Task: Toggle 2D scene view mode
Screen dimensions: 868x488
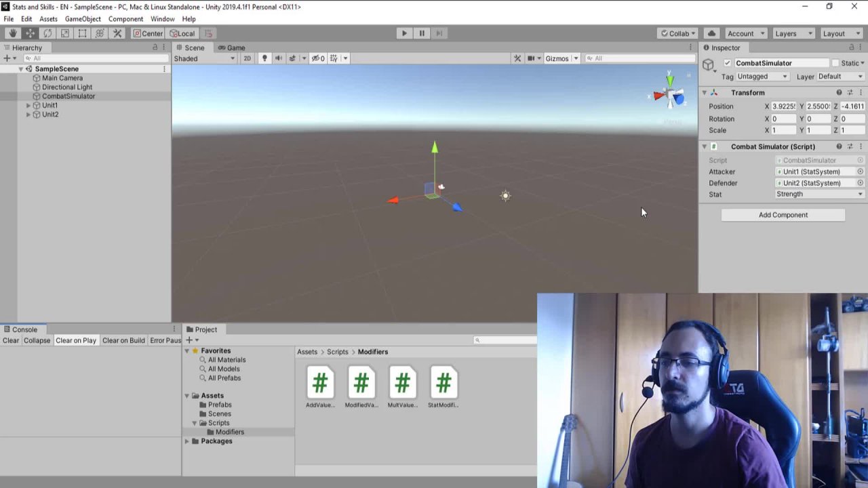Action: click(x=247, y=58)
